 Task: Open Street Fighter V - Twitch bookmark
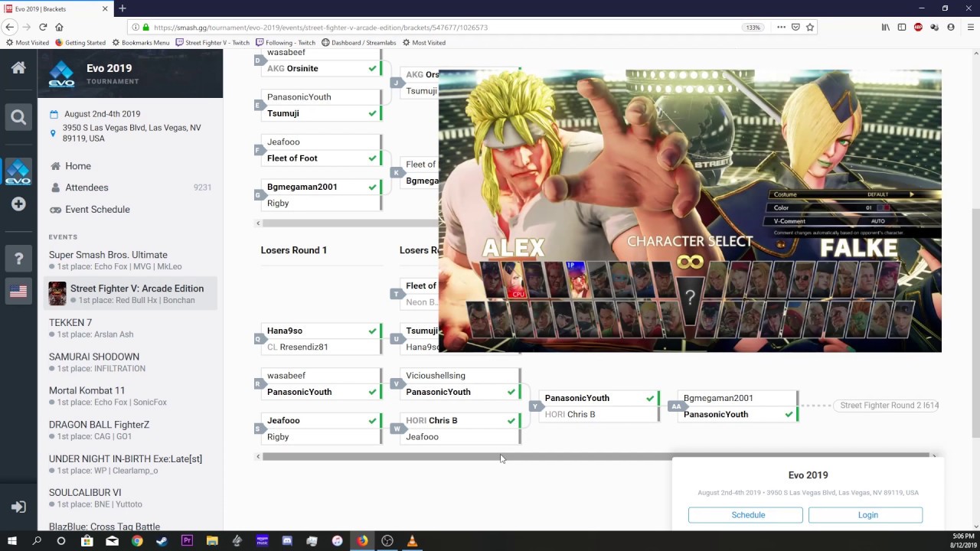click(212, 43)
